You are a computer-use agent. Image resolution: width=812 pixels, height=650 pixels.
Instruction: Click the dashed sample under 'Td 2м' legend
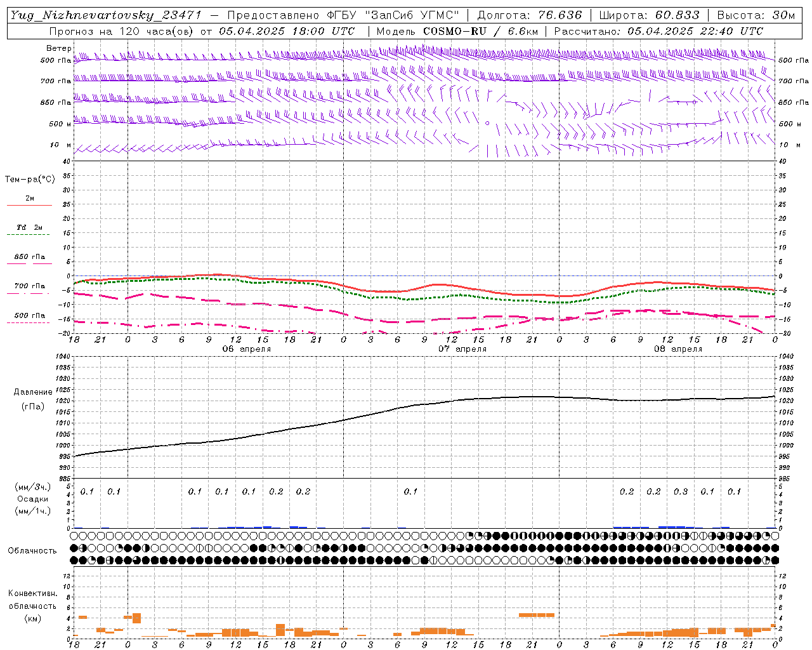click(29, 235)
